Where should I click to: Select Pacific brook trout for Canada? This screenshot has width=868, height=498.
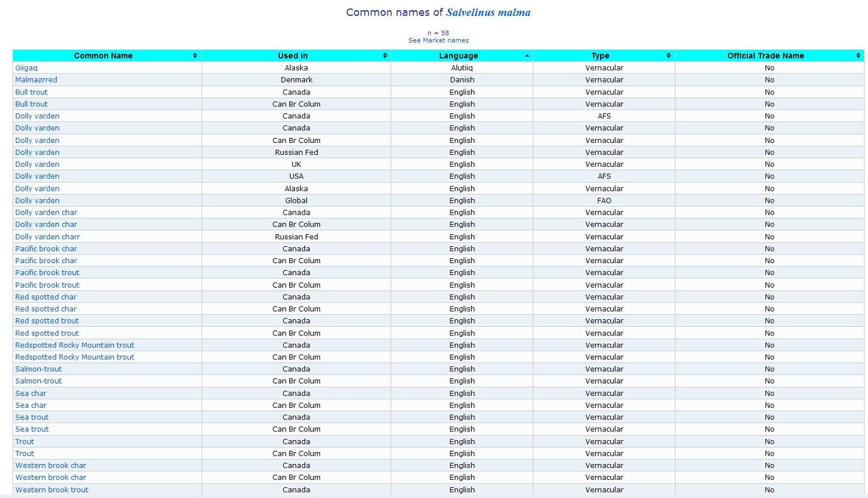click(47, 273)
